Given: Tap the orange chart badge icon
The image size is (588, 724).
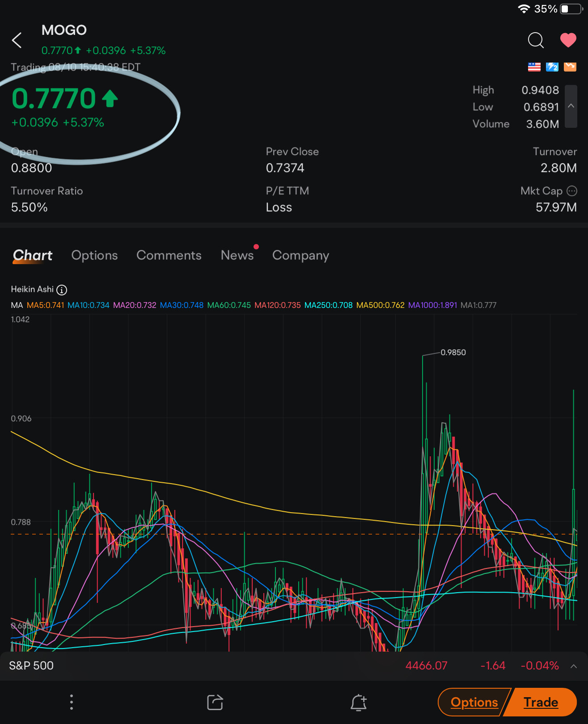Looking at the screenshot, I should pos(570,67).
